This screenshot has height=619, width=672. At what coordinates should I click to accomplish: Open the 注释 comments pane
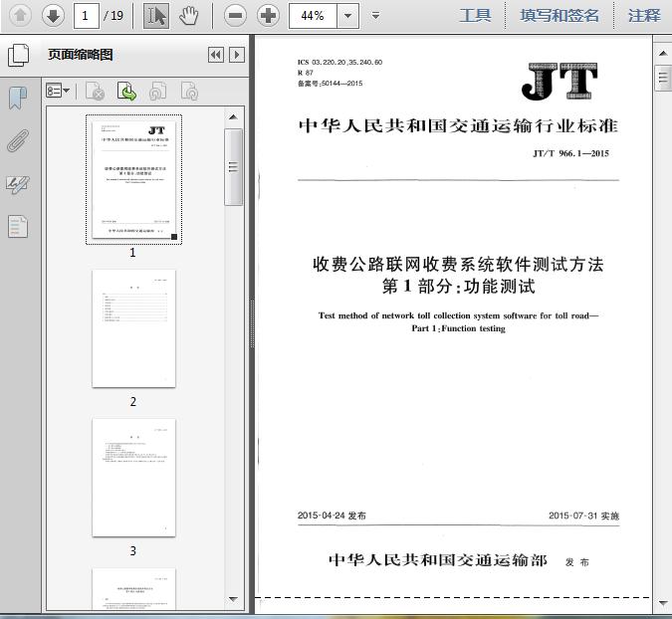click(x=644, y=16)
